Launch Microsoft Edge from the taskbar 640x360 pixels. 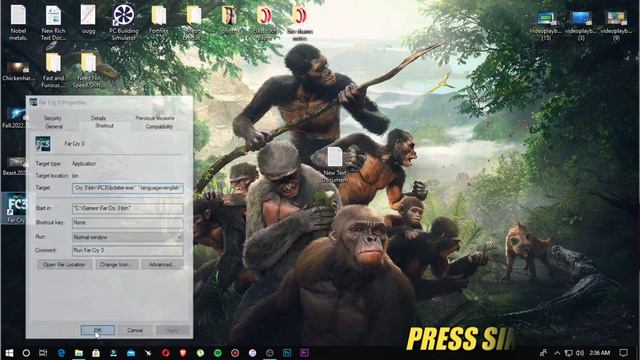pyautogui.click(x=61, y=353)
